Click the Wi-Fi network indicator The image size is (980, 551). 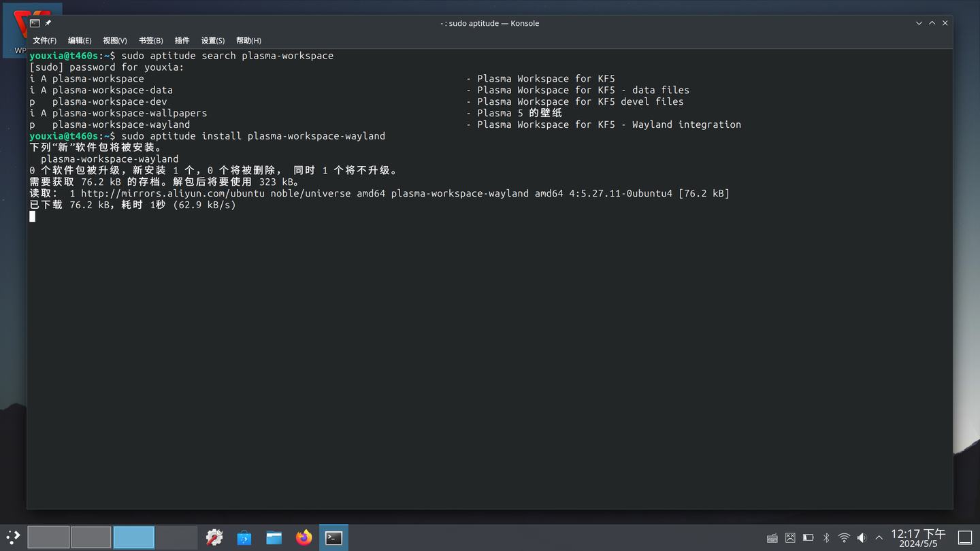pos(844,537)
